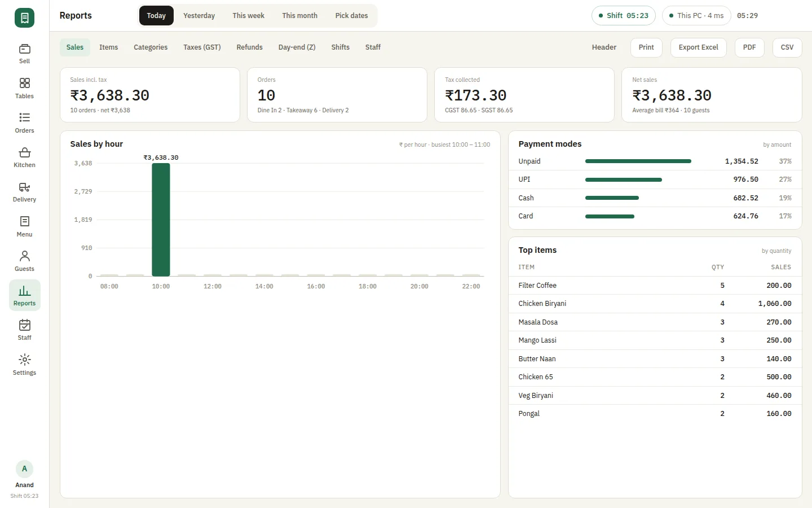Click the Payment modes heading
Image resolution: width=812 pixels, height=508 pixels.
(550, 144)
